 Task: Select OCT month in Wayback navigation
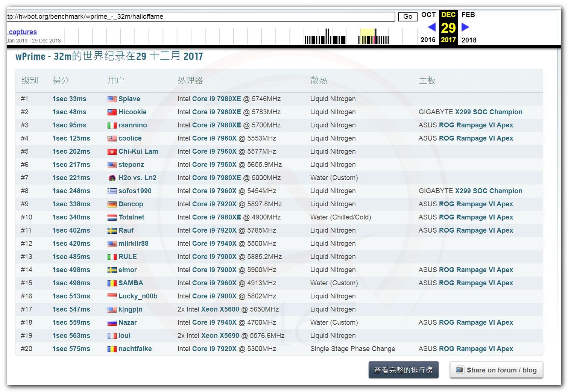pyautogui.click(x=428, y=15)
